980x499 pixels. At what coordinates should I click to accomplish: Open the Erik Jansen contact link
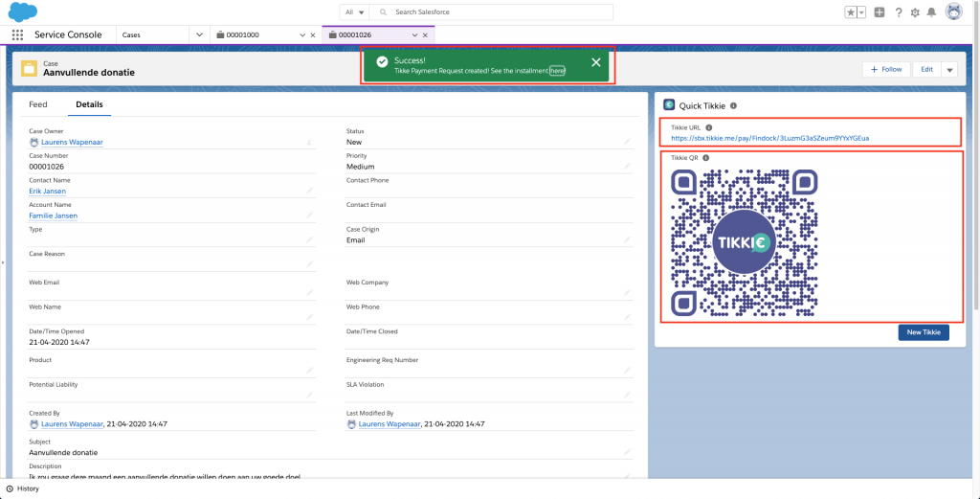(48, 191)
